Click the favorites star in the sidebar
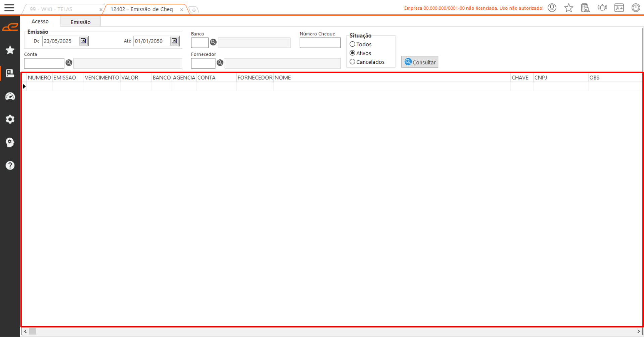Image resolution: width=644 pixels, height=337 pixels. [x=10, y=50]
